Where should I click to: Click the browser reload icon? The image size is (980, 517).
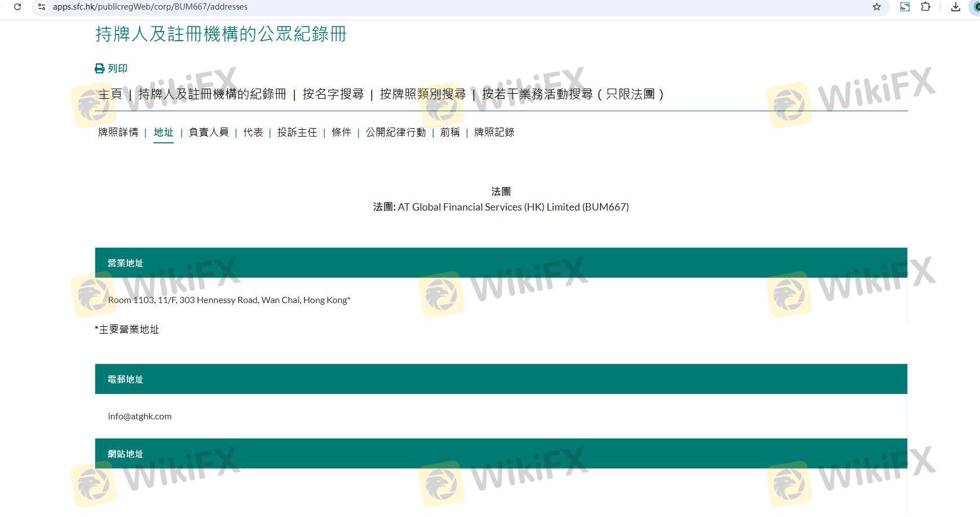(x=17, y=7)
